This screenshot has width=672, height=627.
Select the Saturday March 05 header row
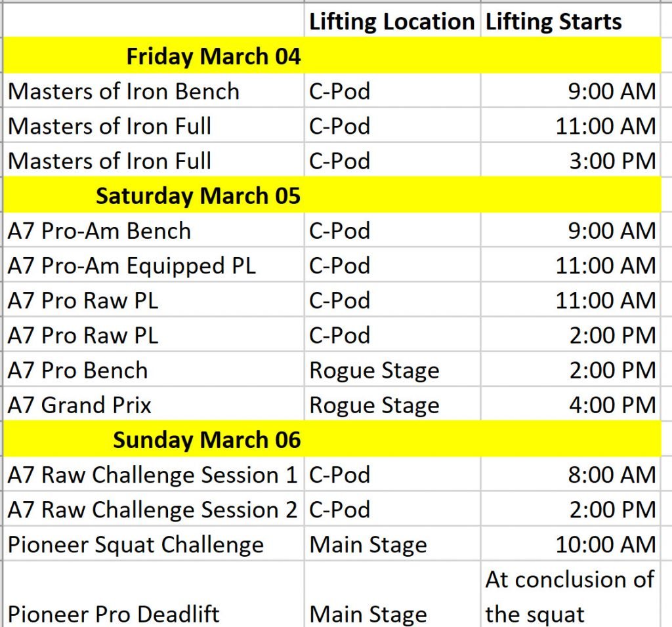(332, 195)
